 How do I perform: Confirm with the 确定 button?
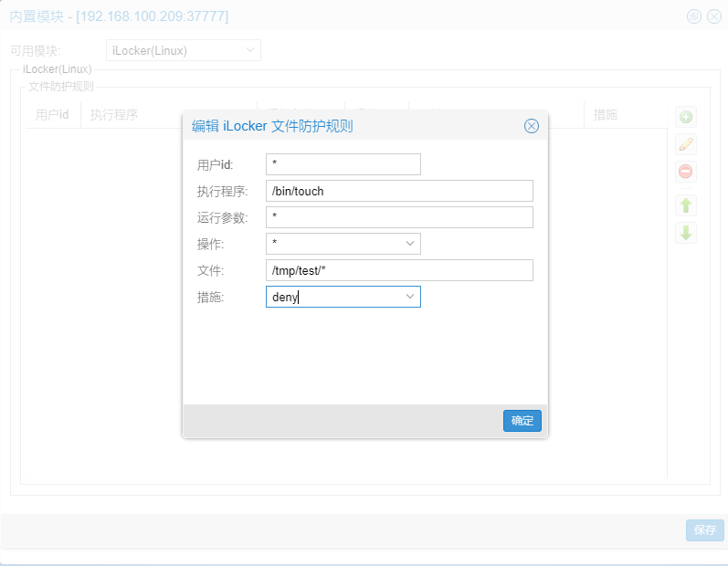click(522, 421)
